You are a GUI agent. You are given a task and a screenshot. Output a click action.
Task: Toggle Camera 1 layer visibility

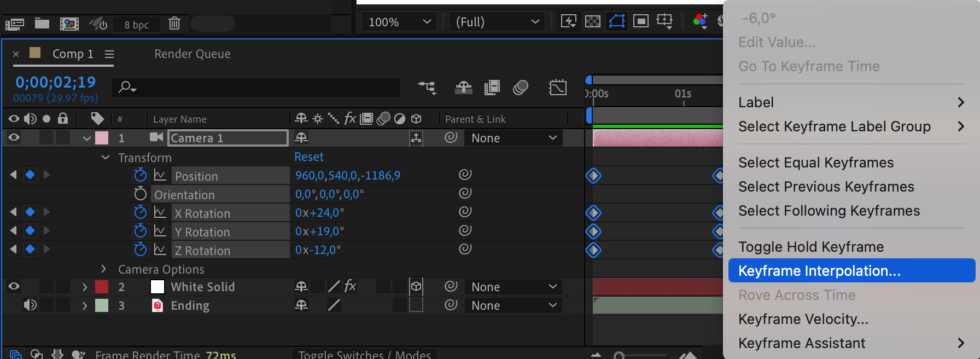pyautogui.click(x=14, y=138)
